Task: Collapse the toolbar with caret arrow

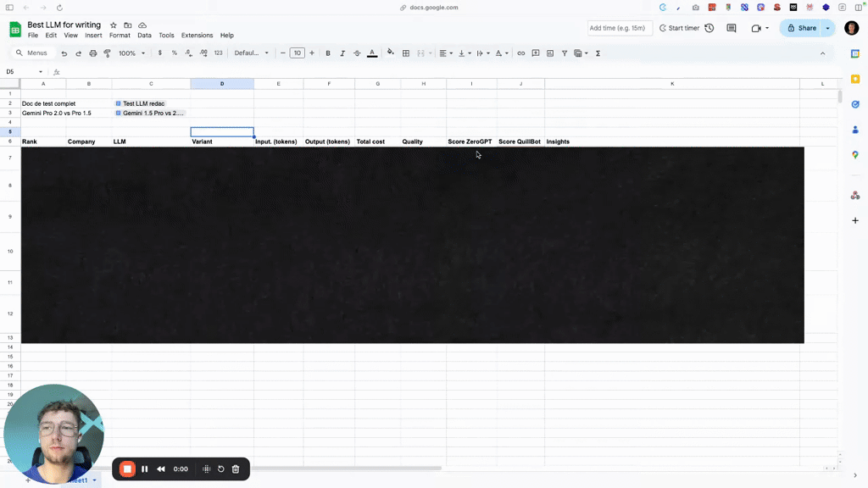Action: tap(822, 53)
